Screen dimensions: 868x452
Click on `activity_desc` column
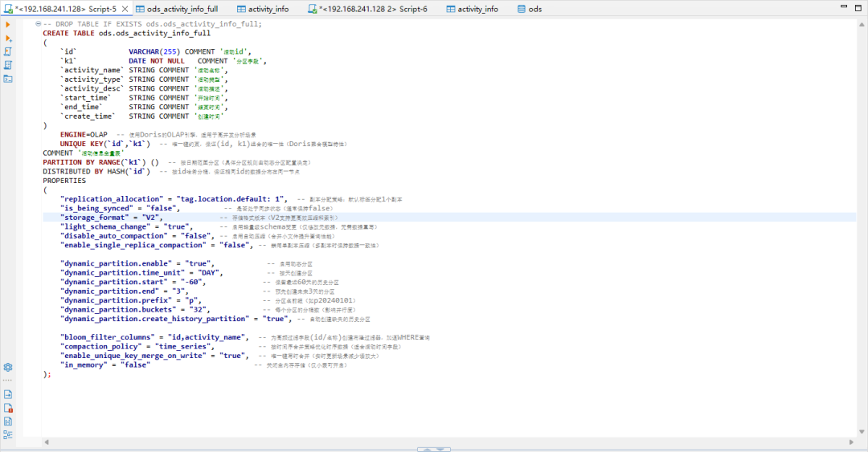click(92, 88)
